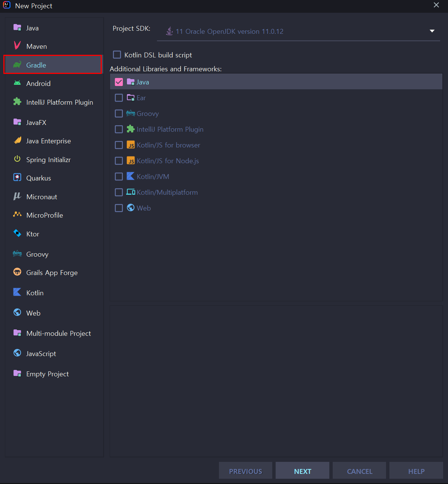Check the Kotlin/JS for browser checkbox
Screen dimensions: 448x484
click(x=119, y=145)
